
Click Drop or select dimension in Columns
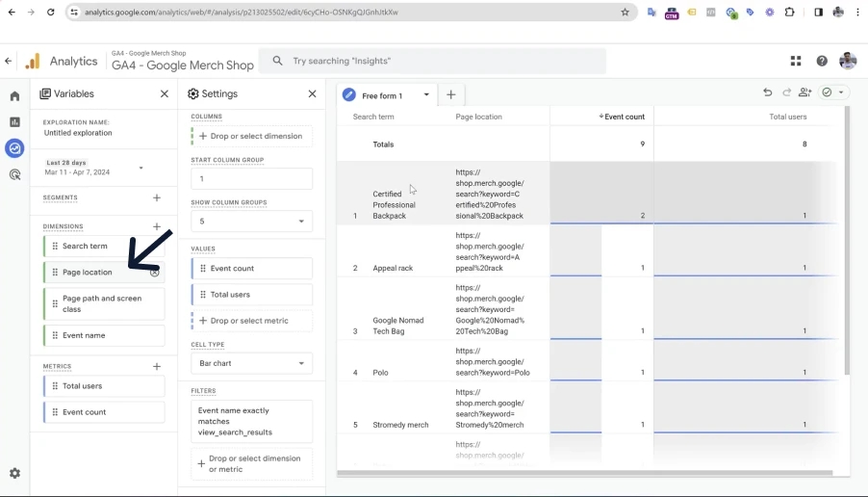coord(251,137)
